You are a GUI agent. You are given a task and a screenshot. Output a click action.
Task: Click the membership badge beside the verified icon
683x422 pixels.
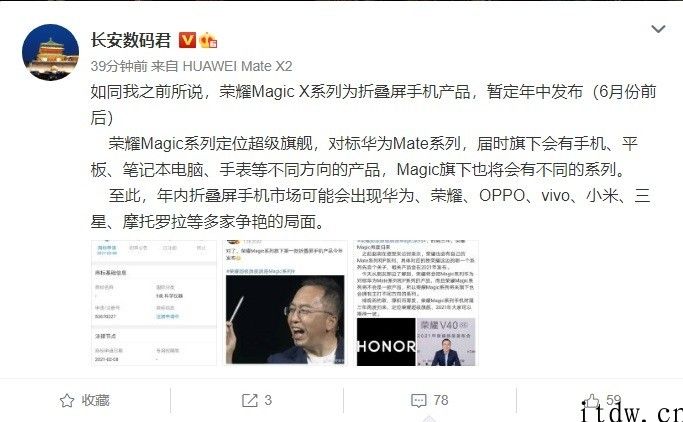coord(208,40)
